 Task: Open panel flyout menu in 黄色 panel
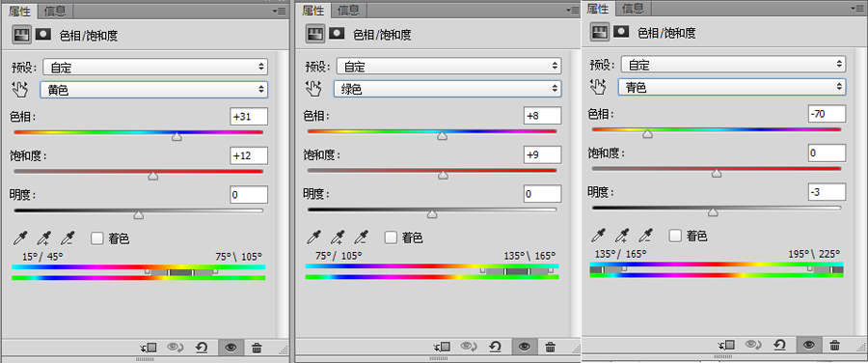(279, 11)
